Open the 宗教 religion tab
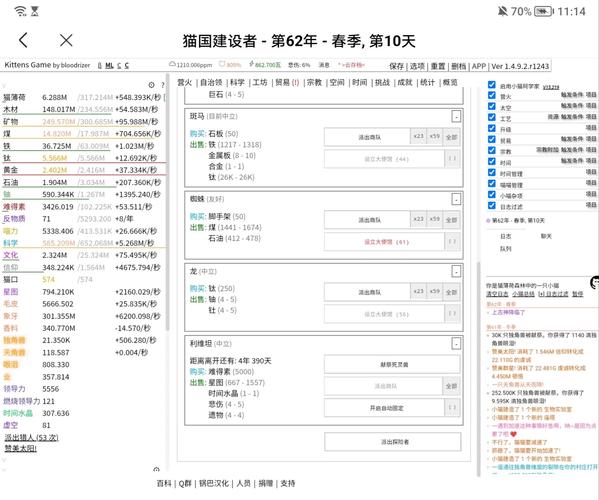 (x=314, y=83)
